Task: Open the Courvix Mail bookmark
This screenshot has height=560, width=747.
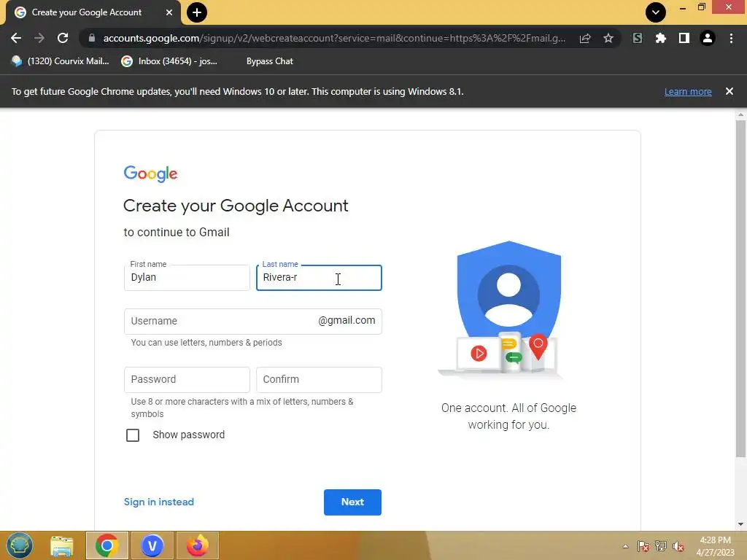Action: (60, 61)
